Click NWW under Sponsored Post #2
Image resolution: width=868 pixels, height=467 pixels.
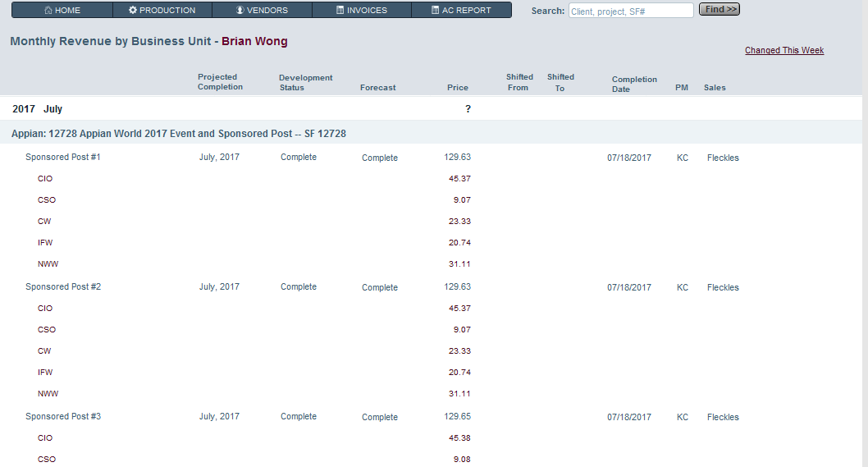48,394
